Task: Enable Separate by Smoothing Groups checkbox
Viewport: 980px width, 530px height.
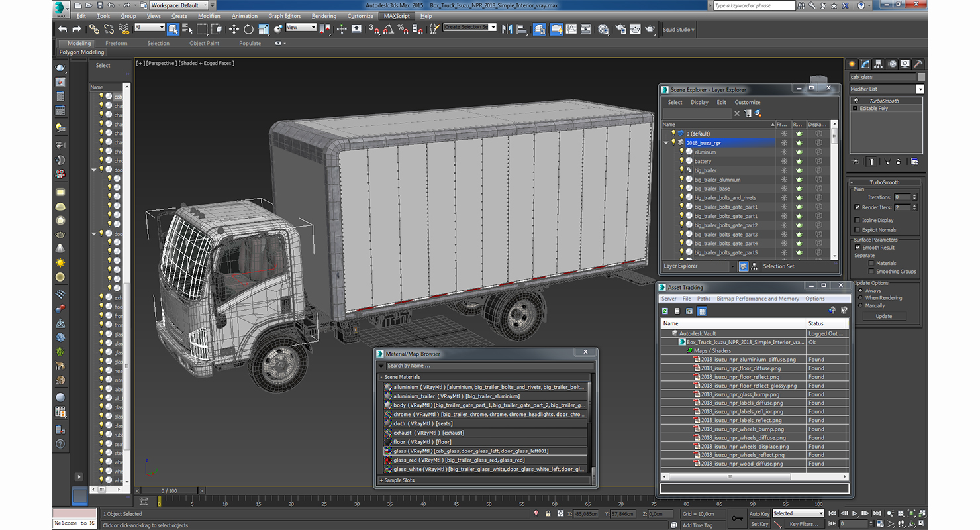Action: click(871, 271)
